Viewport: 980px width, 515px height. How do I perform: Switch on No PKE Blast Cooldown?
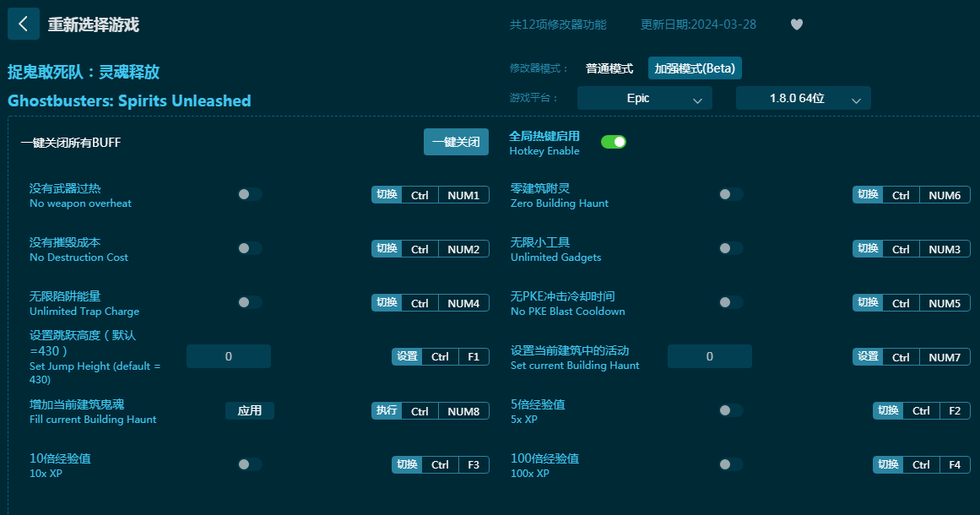click(x=731, y=302)
